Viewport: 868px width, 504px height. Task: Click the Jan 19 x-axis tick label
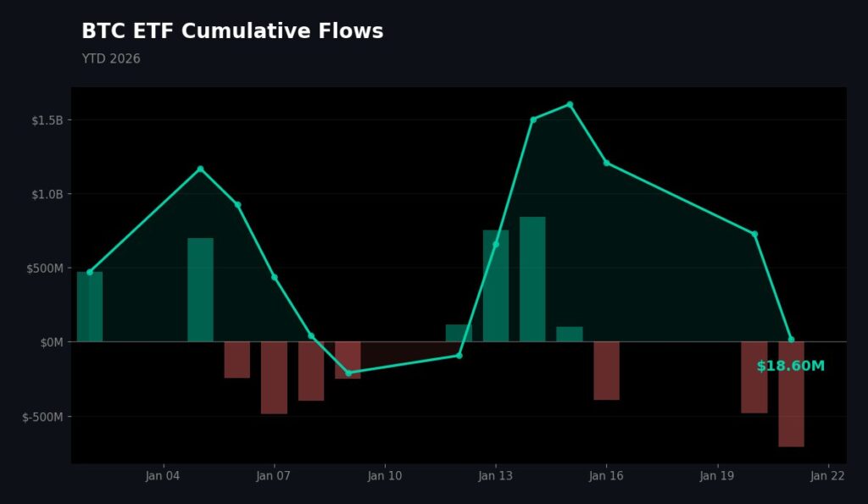tap(717, 476)
